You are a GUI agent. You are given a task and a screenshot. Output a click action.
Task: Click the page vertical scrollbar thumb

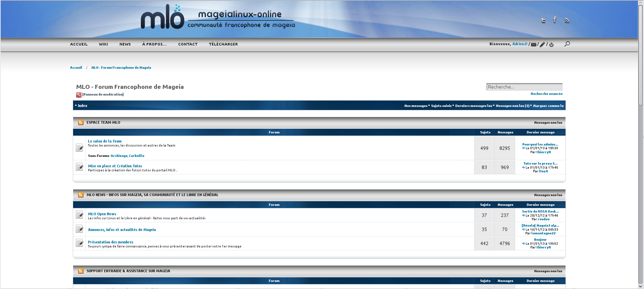coord(641,55)
